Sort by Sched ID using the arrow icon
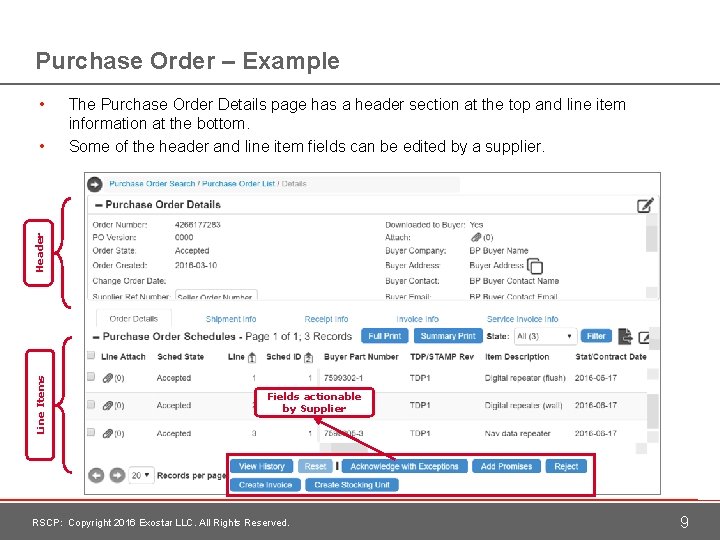 (x=309, y=357)
